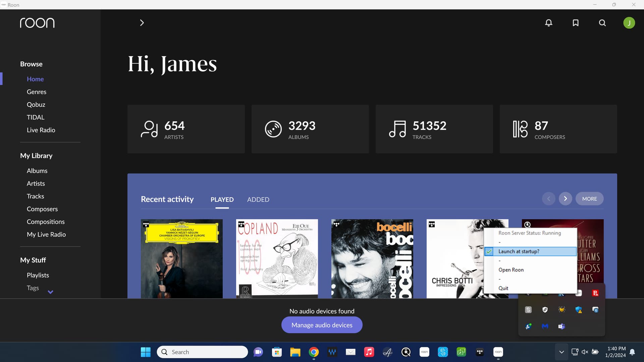Screen dimensions: 644x362
Task: Click the composers icon in 87 card
Action: coord(520,129)
